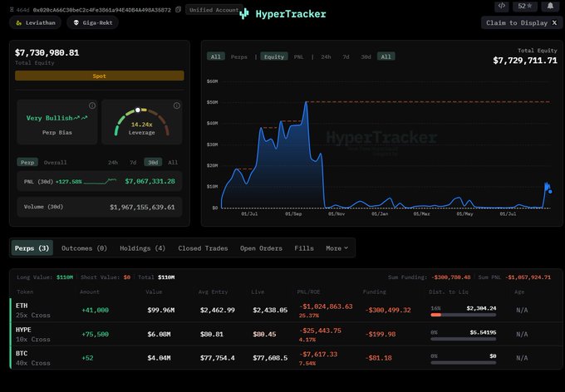Viewport: 565px width, 392px height.
Task: Sort by Avg Entry column header
Action: click(213, 292)
